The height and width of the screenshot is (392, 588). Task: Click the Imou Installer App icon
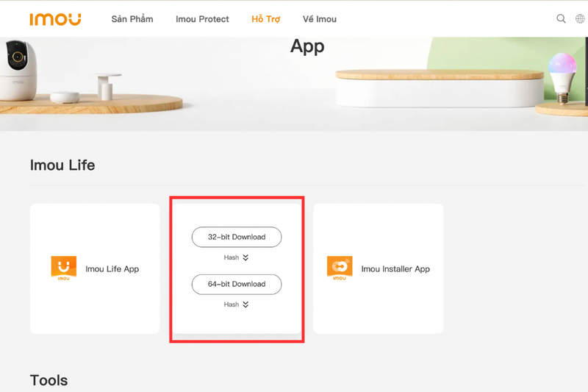(x=340, y=268)
